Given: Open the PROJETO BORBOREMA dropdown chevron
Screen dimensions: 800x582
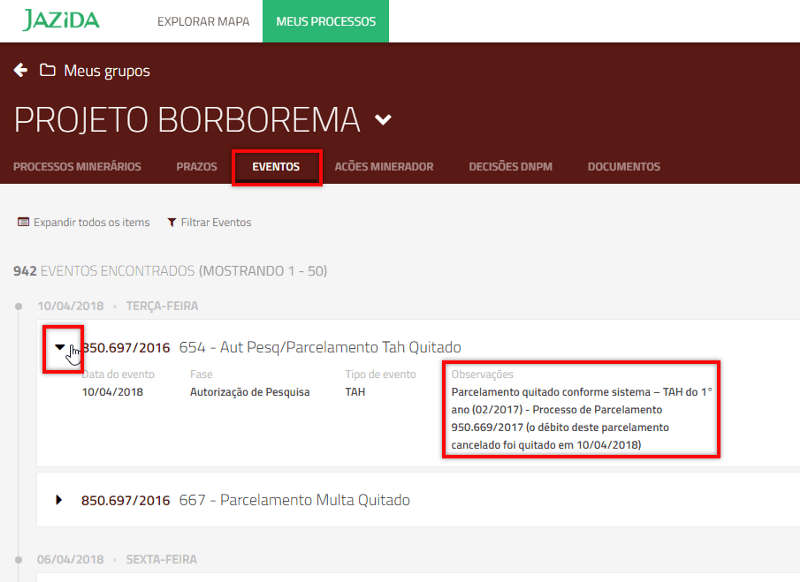Looking at the screenshot, I should pos(383,120).
